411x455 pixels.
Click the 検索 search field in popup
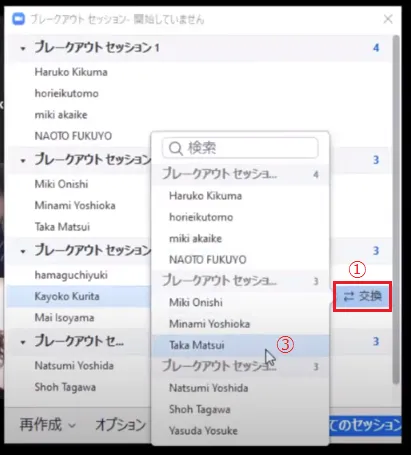coord(240,148)
